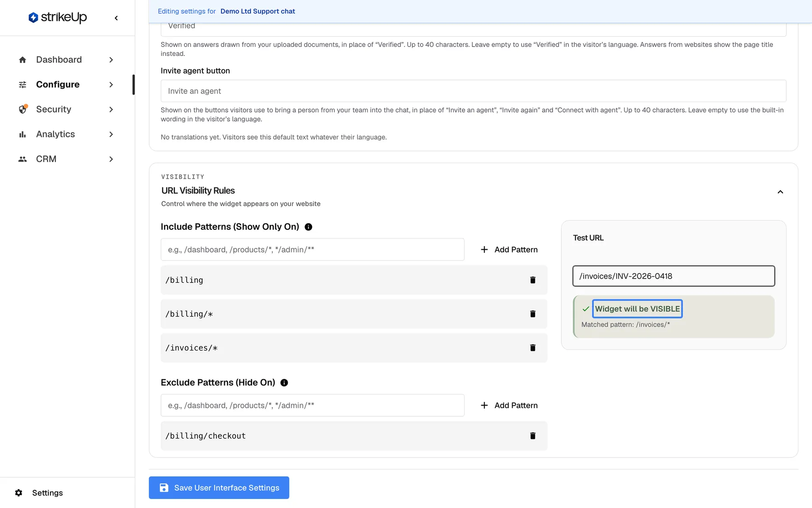Screen dimensions: 812x508
Task: Click the Invite agent button text field
Action: 474,91
